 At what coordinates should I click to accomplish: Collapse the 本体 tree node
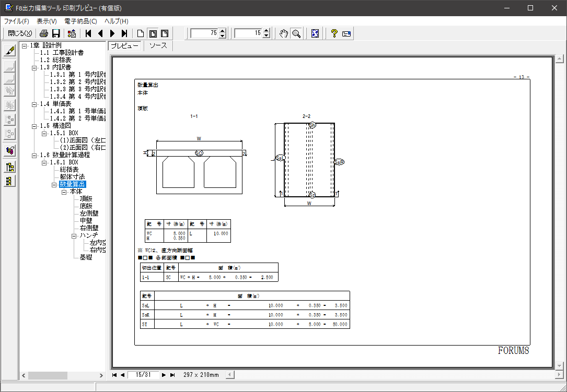click(x=64, y=192)
